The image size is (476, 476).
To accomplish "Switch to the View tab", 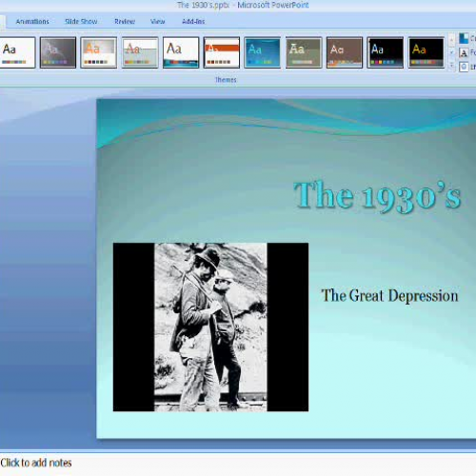I will click(158, 22).
